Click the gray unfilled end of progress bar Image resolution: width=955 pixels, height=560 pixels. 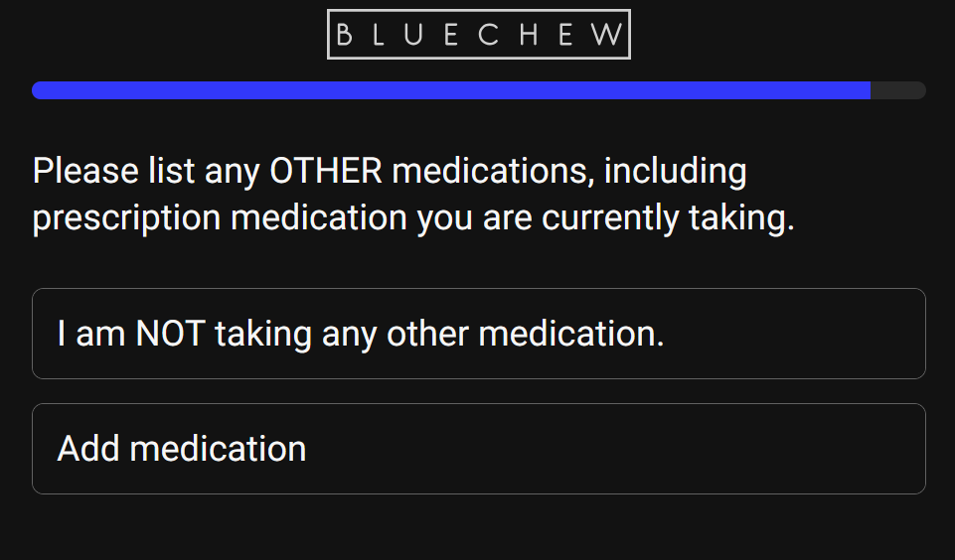898,90
